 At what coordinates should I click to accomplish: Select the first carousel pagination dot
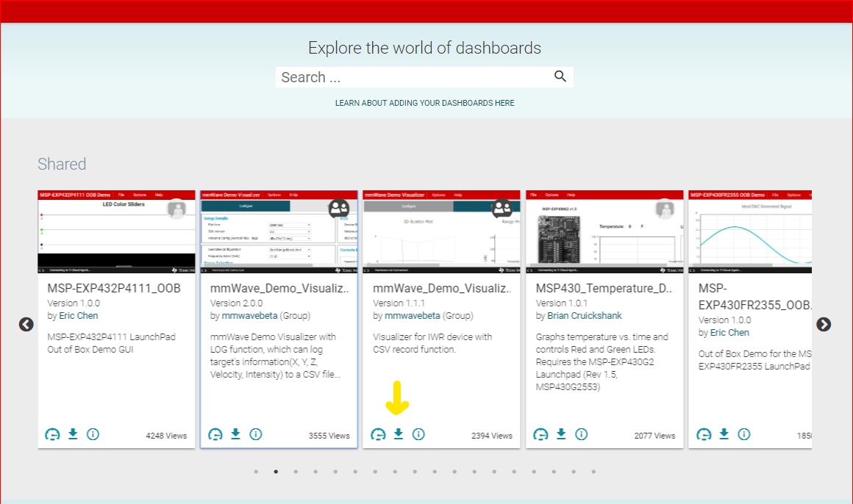coord(256,472)
